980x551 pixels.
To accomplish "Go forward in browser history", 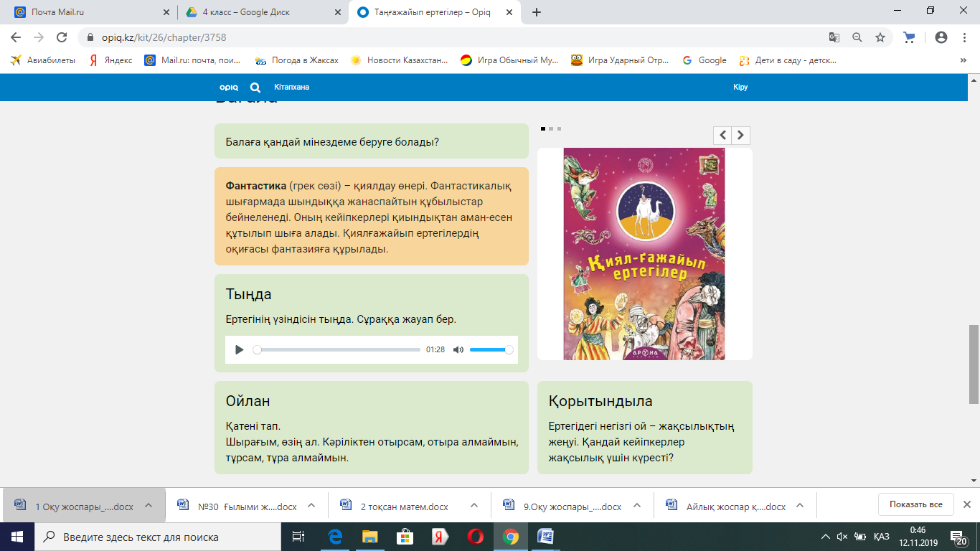I will pos(39,37).
